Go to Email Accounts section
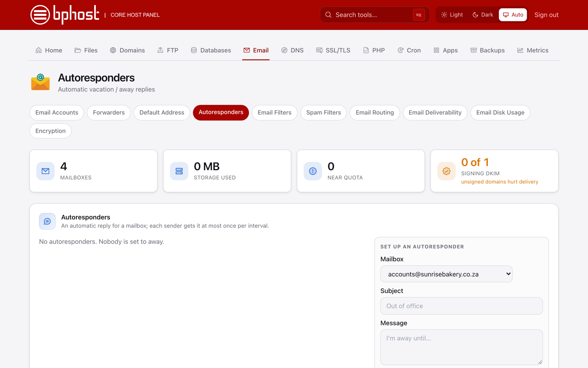 click(57, 112)
